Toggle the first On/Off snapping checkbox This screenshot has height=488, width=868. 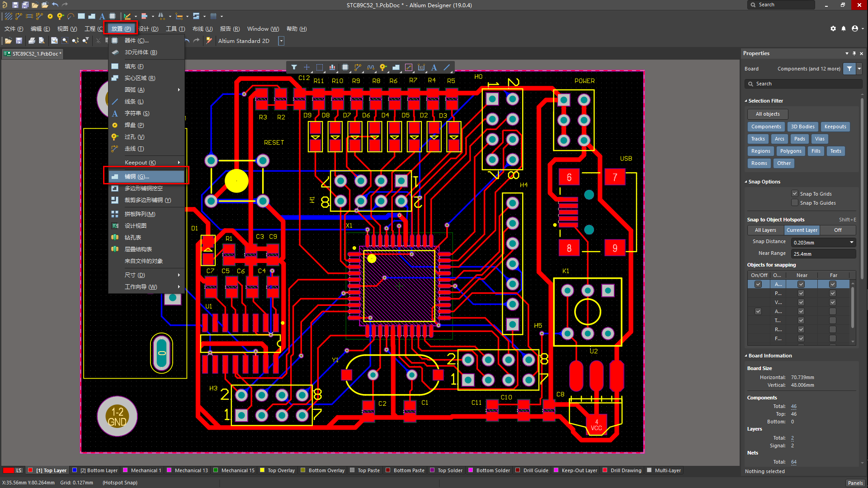[x=758, y=284]
